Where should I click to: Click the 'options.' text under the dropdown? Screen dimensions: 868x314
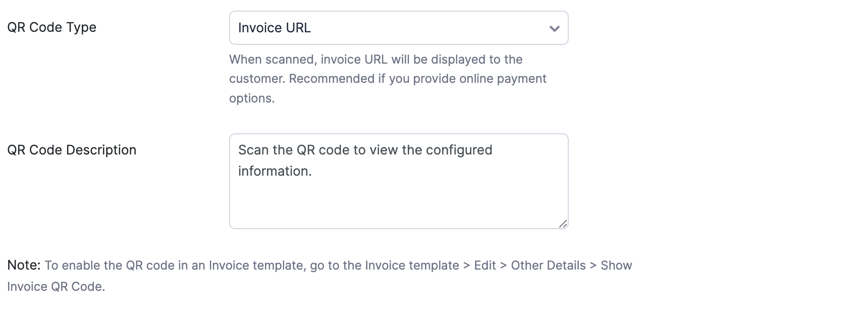click(251, 98)
